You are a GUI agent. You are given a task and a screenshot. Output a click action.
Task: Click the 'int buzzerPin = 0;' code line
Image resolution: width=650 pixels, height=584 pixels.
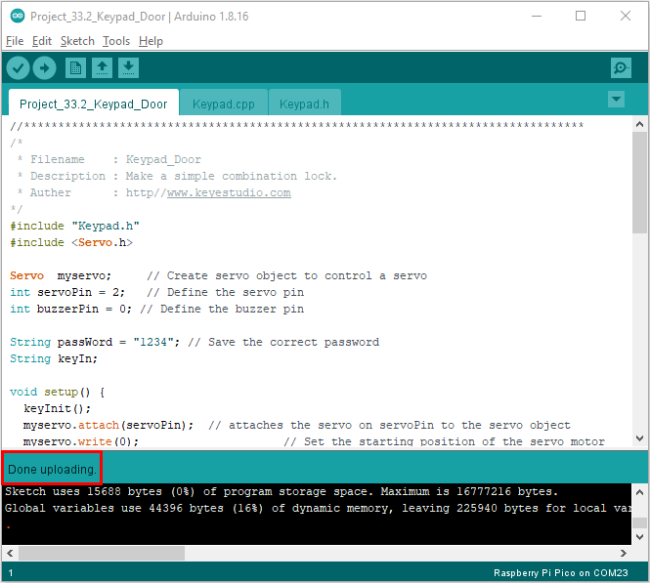click(70, 309)
